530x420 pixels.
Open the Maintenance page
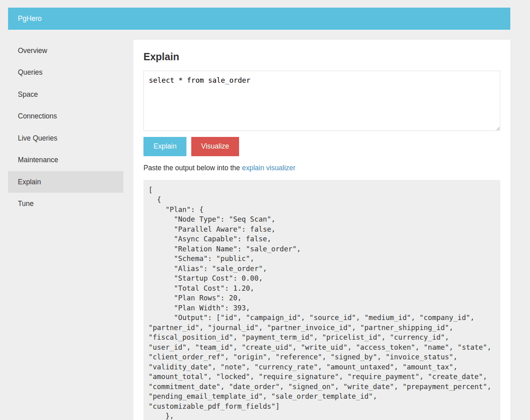tap(38, 160)
